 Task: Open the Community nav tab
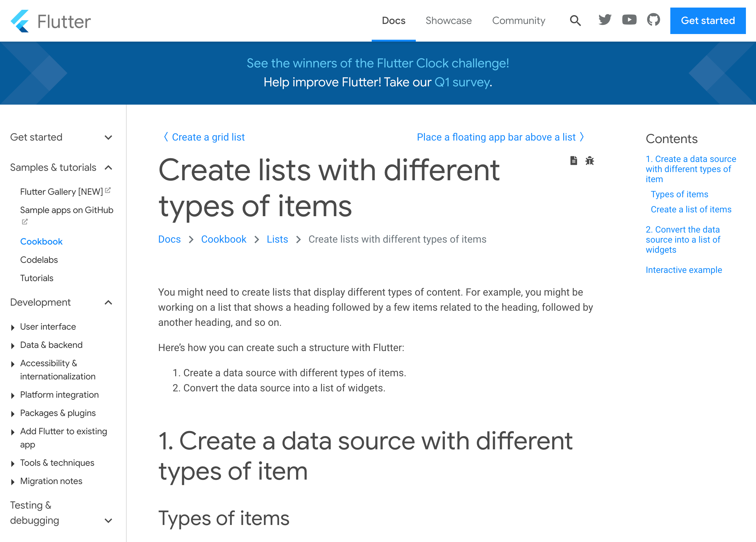coord(518,21)
